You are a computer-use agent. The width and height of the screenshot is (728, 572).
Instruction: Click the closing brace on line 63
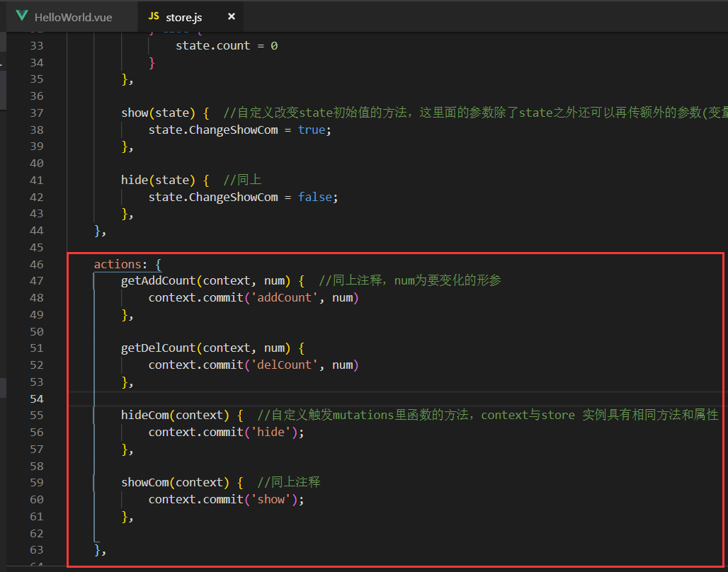[97, 550]
